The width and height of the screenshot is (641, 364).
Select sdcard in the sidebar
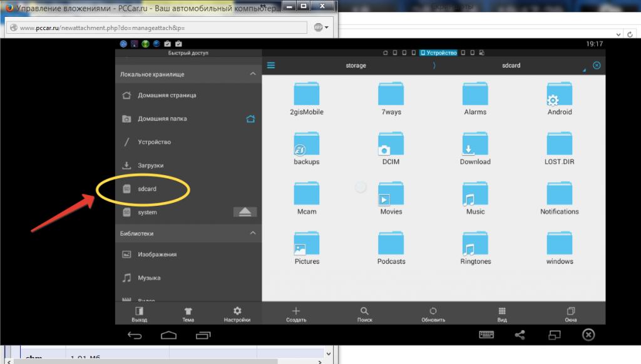(146, 189)
